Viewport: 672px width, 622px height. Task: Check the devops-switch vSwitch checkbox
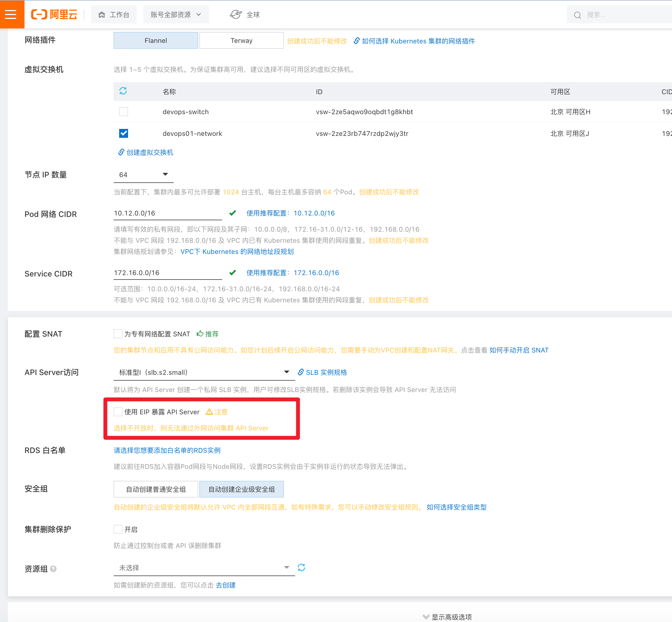(x=124, y=112)
